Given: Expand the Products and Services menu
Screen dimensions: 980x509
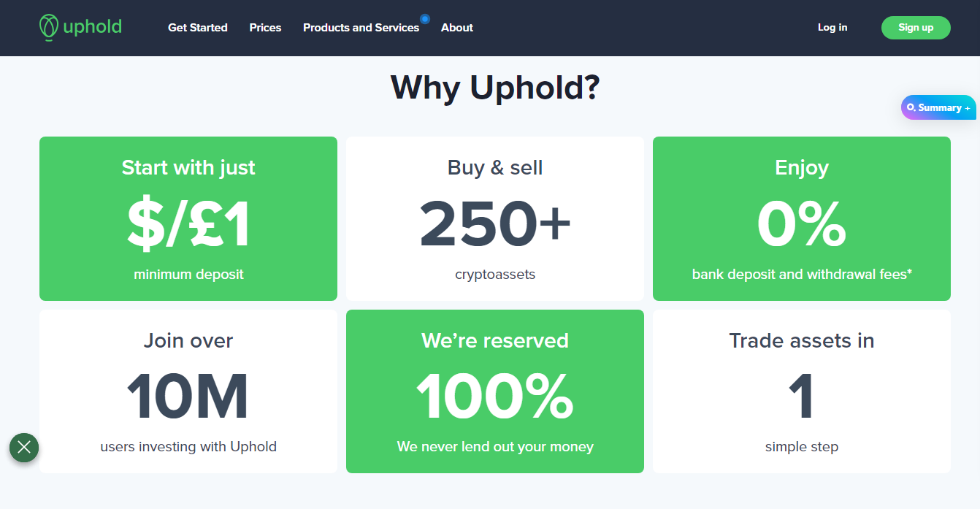Looking at the screenshot, I should 361,28.
